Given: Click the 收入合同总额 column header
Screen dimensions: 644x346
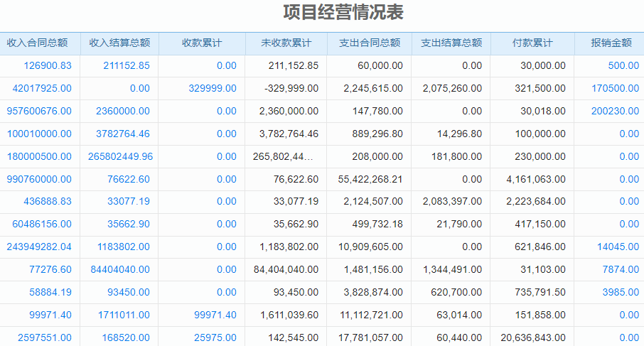Looking at the screenshot, I should pos(41,43).
